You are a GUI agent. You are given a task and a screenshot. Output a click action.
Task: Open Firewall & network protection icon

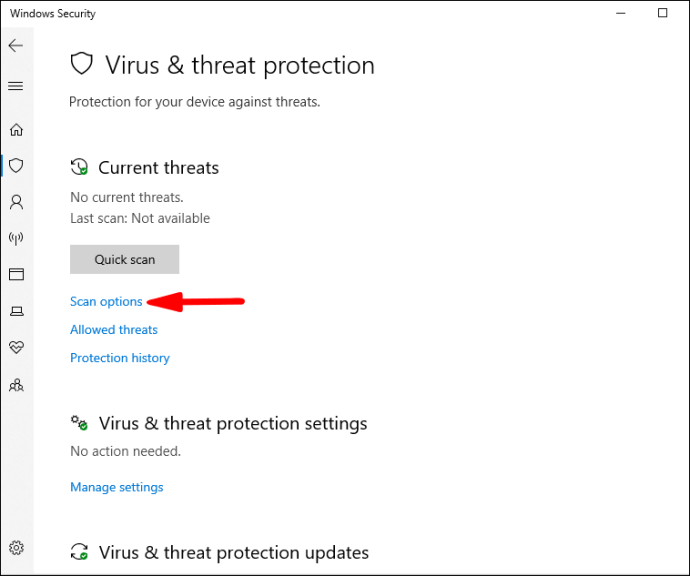tap(16, 238)
